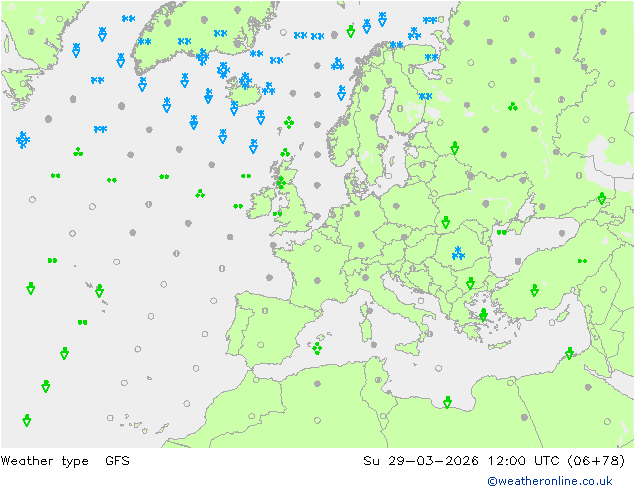Select the green rain dots south of Ireland
This screenshot has height=490, width=634.
(x=238, y=206)
